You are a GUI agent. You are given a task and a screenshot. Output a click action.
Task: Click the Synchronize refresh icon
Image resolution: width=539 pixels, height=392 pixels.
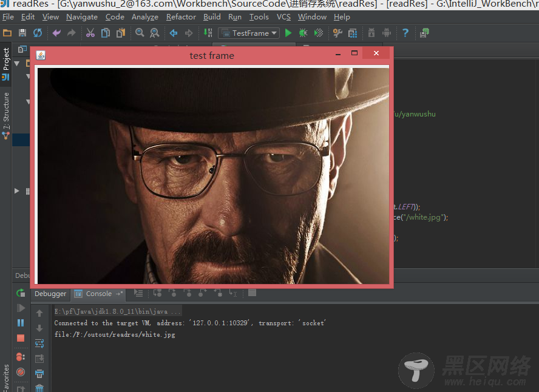point(38,33)
